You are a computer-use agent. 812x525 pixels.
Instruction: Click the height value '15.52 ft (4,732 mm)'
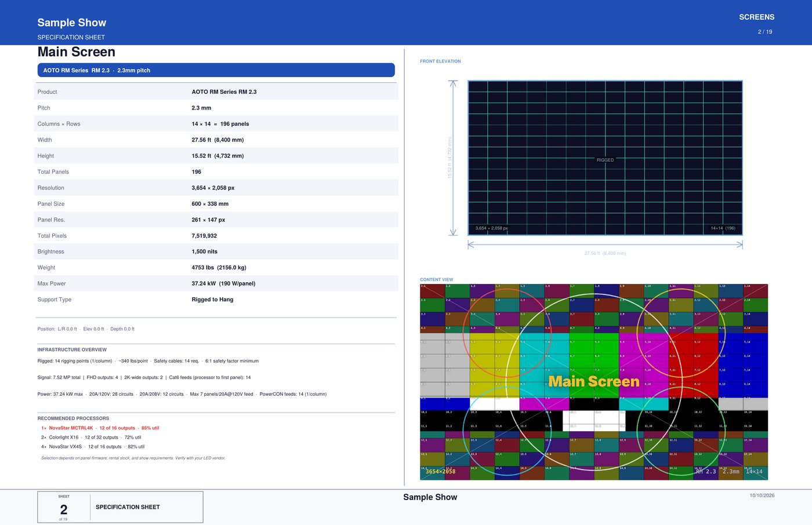(217, 156)
